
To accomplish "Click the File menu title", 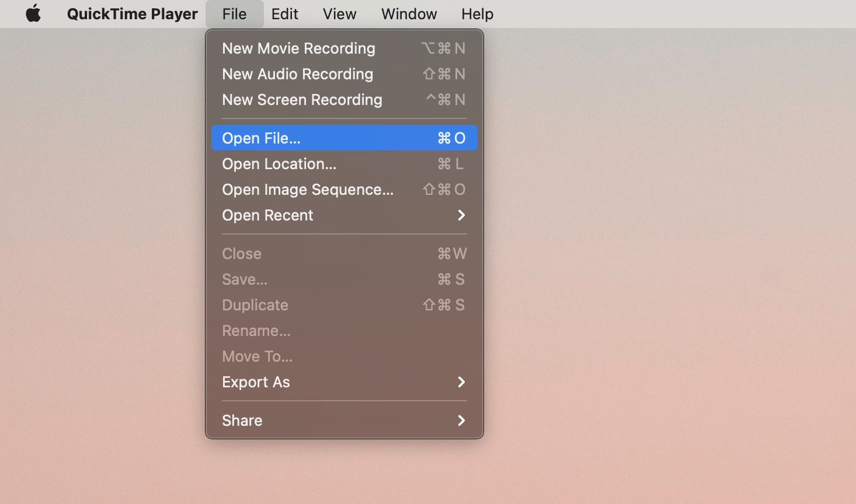I will 235,13.
